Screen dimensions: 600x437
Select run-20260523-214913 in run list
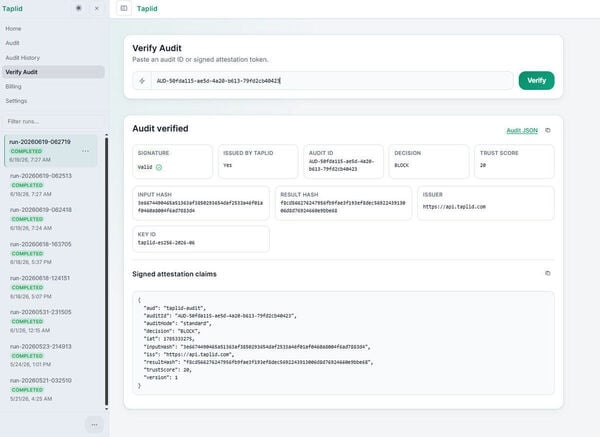50,355
